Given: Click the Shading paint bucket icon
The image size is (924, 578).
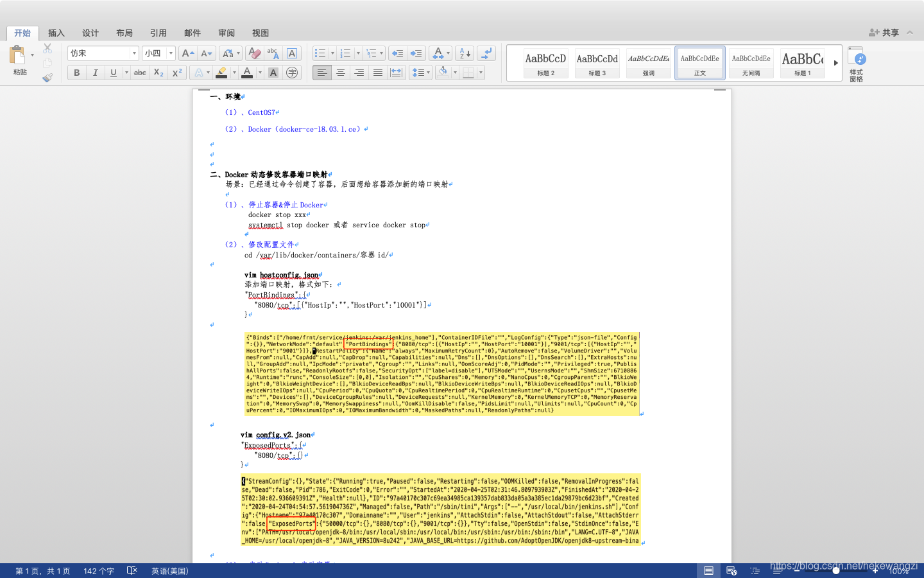Looking at the screenshot, I should pyautogui.click(x=443, y=73).
